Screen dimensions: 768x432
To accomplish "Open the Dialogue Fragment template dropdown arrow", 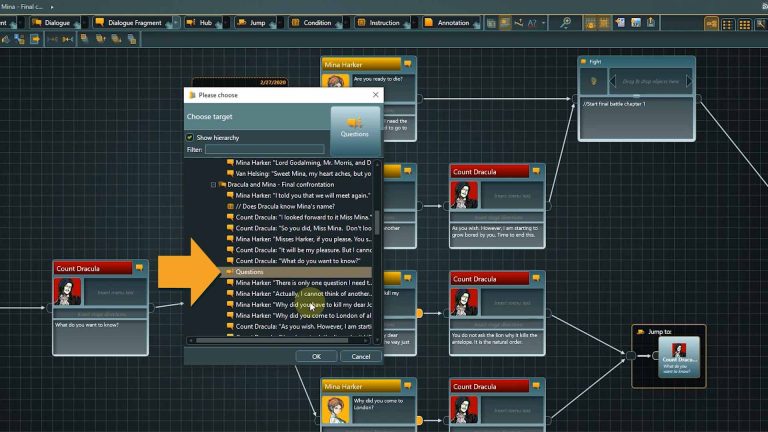I will point(176,23).
